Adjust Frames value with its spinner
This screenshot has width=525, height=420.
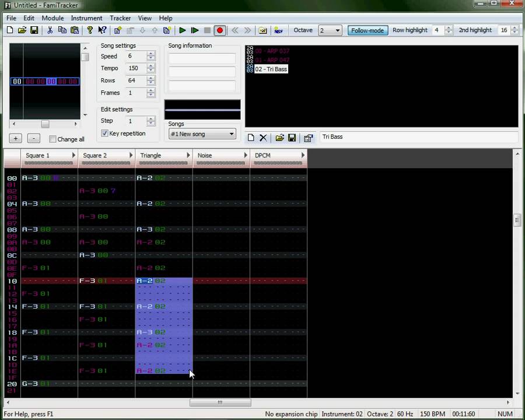(x=151, y=93)
